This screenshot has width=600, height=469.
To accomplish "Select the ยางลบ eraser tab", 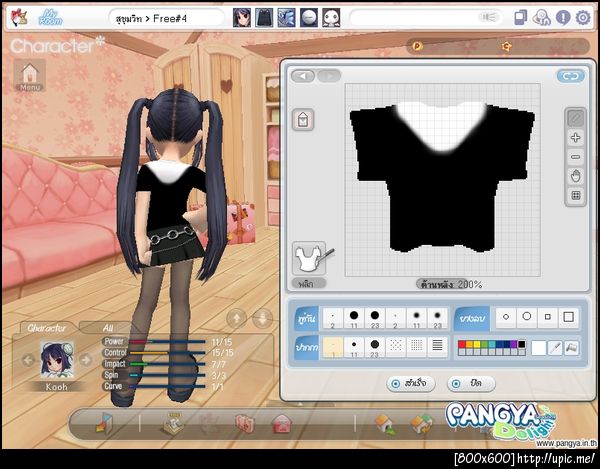I will [472, 318].
